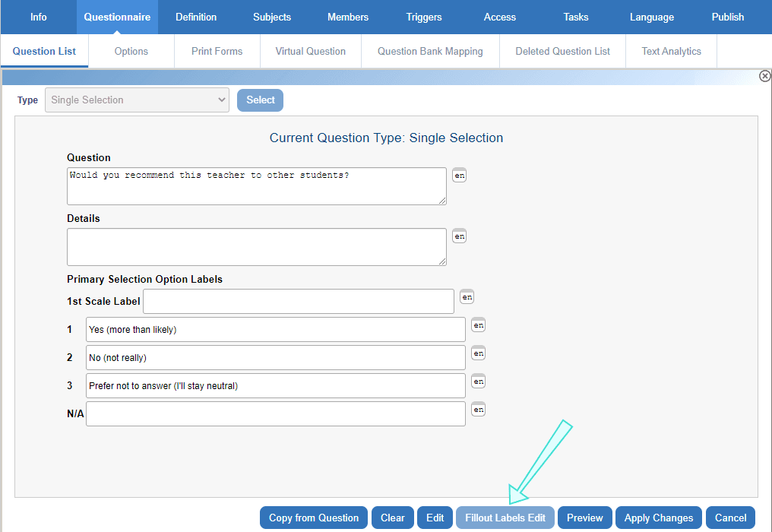Viewport: 772px width, 532px height.
Task: Click the 'en' icon beside 1st Scale Label
Action: 467,296
